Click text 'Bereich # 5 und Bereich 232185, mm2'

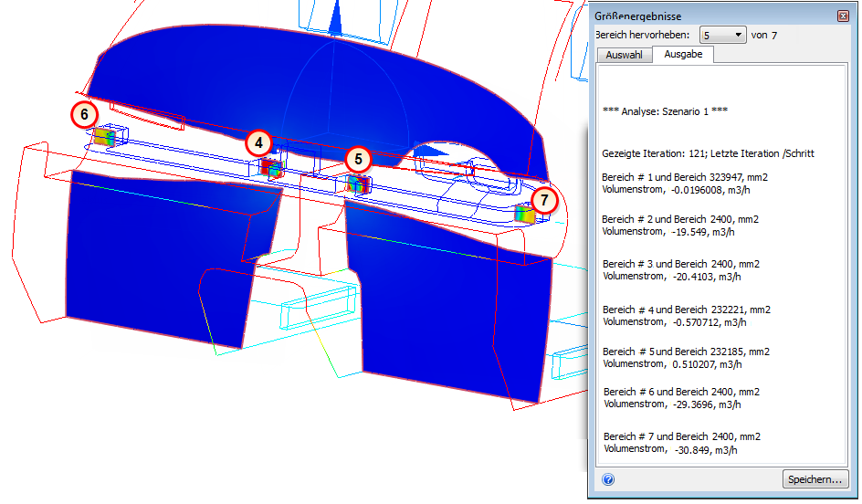pos(686,352)
